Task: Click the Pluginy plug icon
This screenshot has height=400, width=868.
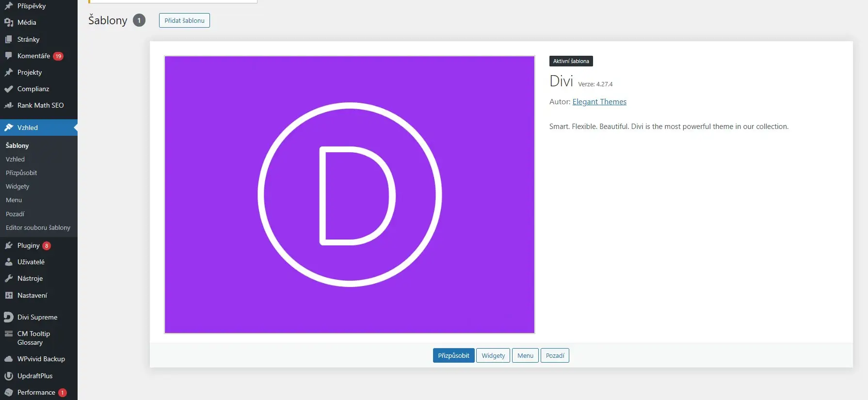Action: tap(9, 245)
